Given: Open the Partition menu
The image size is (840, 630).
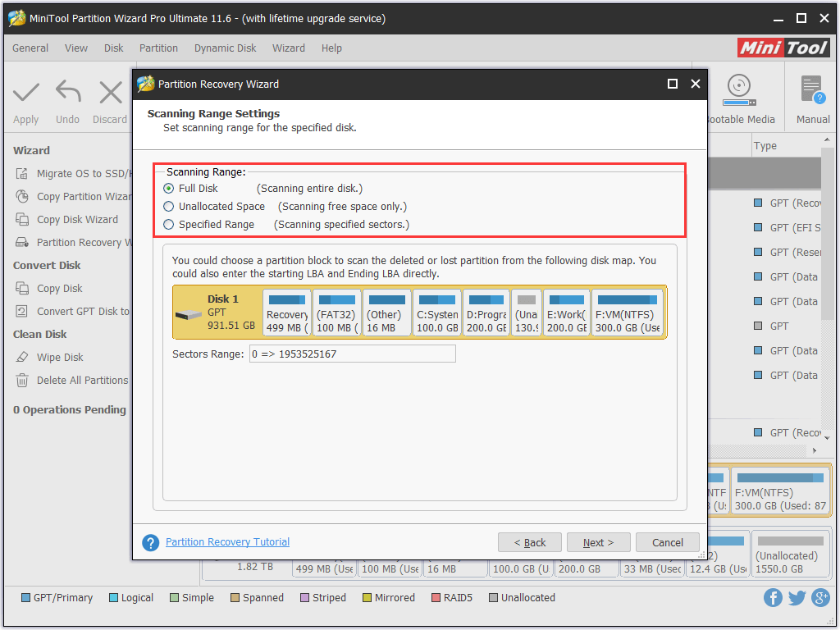Looking at the screenshot, I should (158, 48).
